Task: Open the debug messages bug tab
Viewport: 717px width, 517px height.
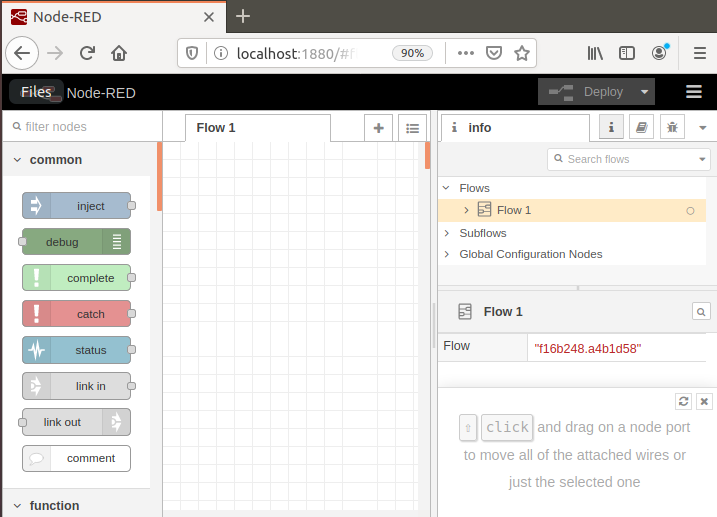Action: (x=672, y=127)
